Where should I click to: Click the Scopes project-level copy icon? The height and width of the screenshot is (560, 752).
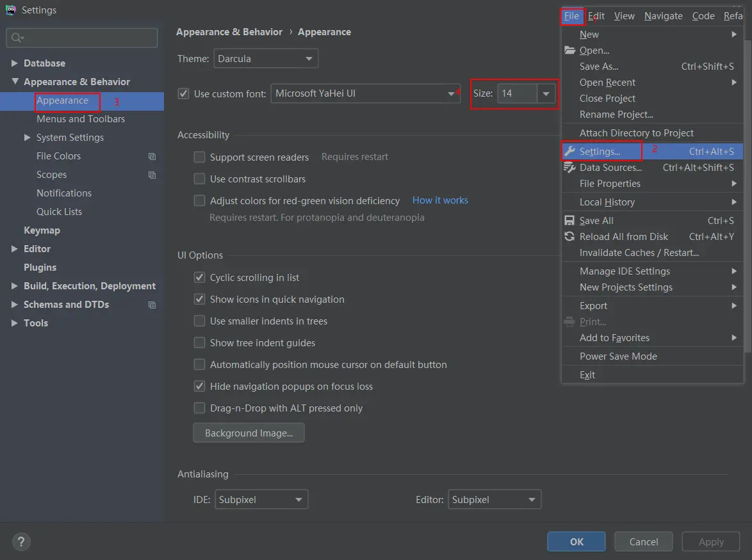point(152,175)
